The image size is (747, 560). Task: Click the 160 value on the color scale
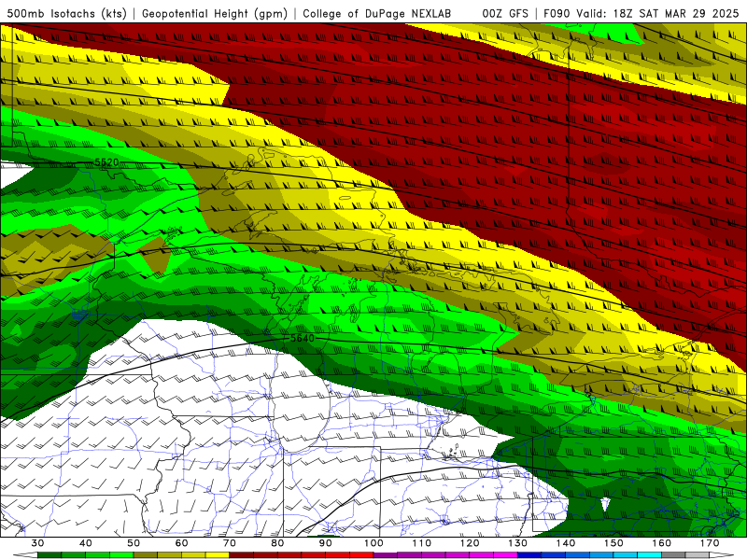[662, 543]
